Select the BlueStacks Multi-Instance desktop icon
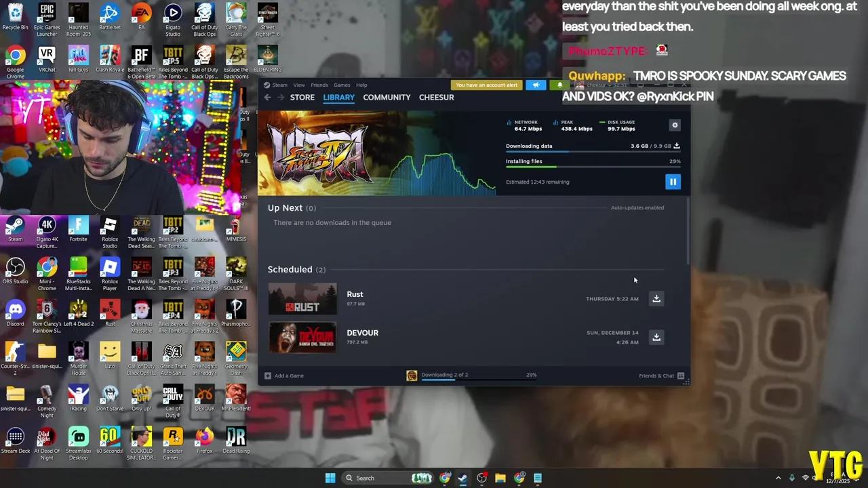Image resolution: width=868 pixels, height=488 pixels. [78, 274]
